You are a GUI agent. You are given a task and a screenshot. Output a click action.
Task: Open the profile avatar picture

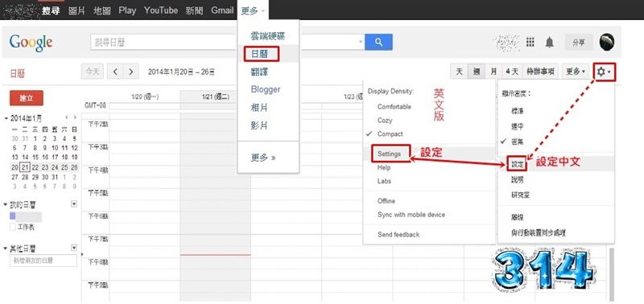tap(607, 42)
